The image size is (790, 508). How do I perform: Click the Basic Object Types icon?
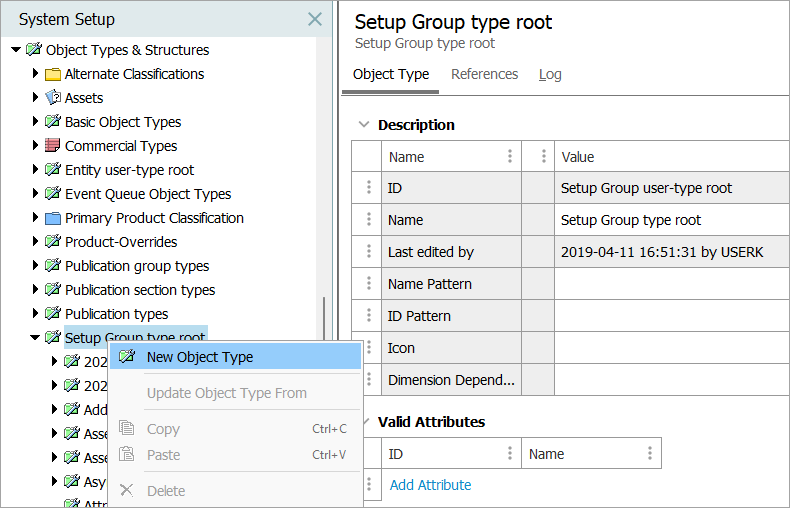(53, 122)
